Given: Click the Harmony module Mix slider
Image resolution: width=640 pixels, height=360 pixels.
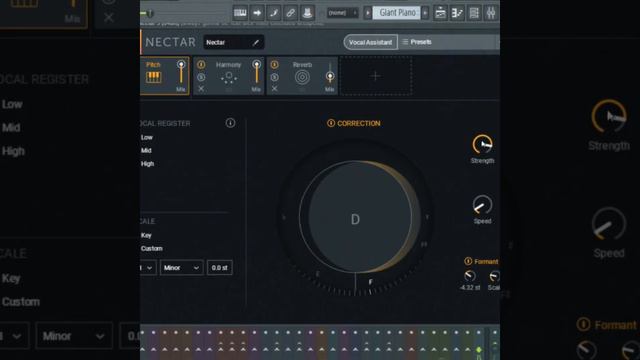Looking at the screenshot, I should click(256, 73).
